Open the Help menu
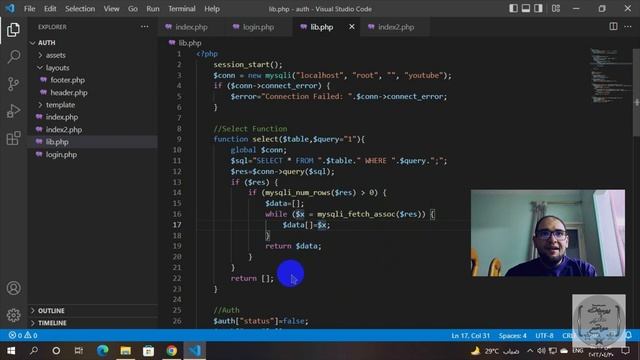This screenshot has height=360, width=640. 211,9
